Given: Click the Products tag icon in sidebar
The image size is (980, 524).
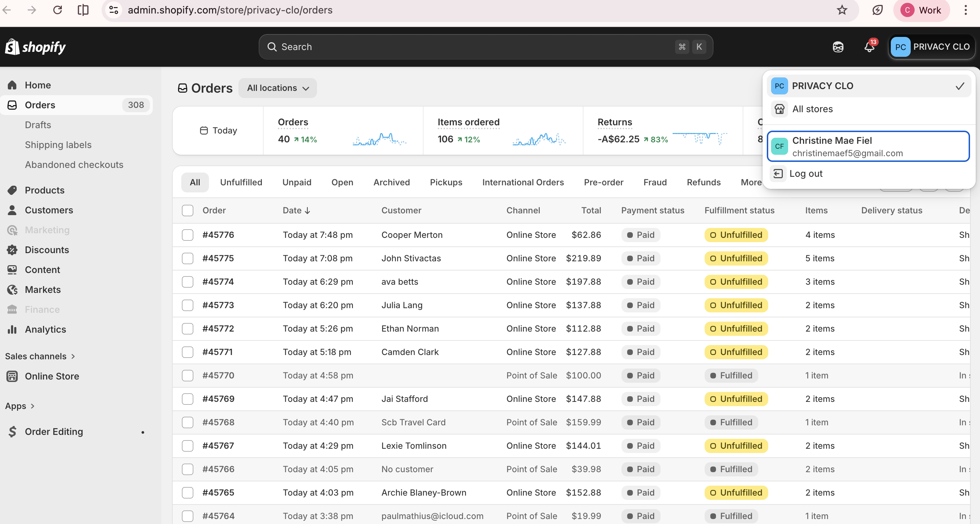Looking at the screenshot, I should click(12, 190).
